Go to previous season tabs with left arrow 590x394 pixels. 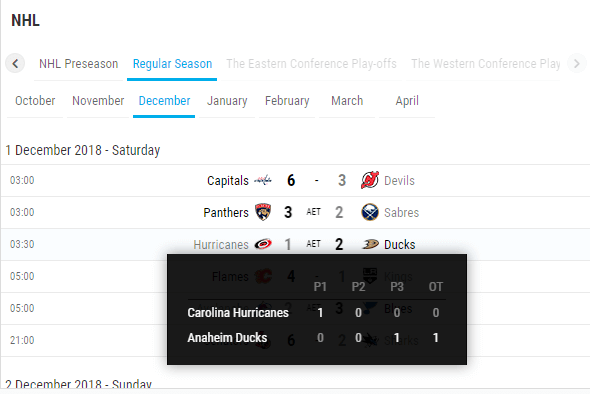(x=15, y=63)
